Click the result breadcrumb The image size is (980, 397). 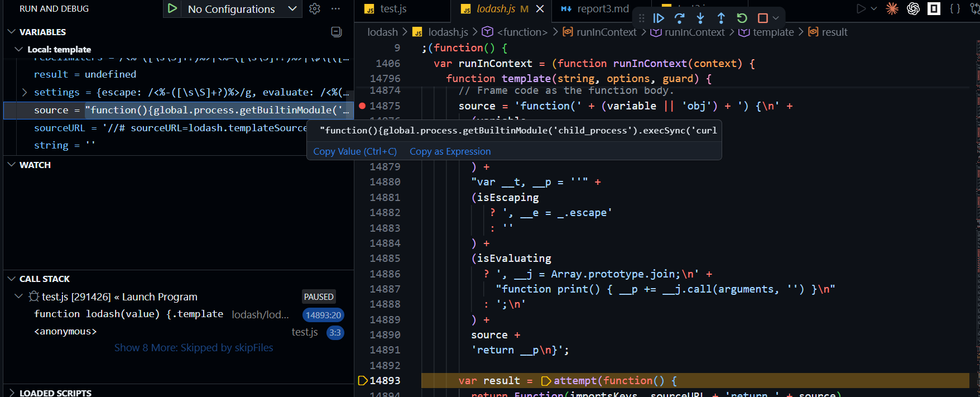(834, 32)
